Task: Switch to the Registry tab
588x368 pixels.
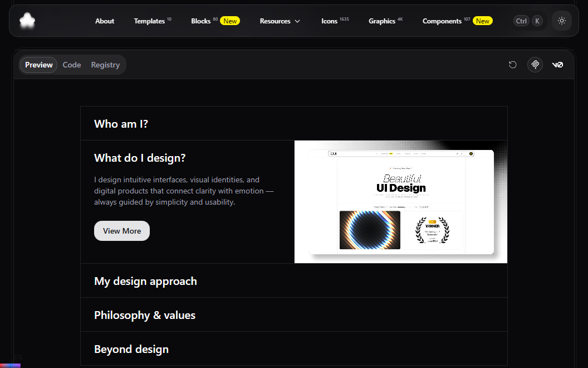Action: point(105,65)
